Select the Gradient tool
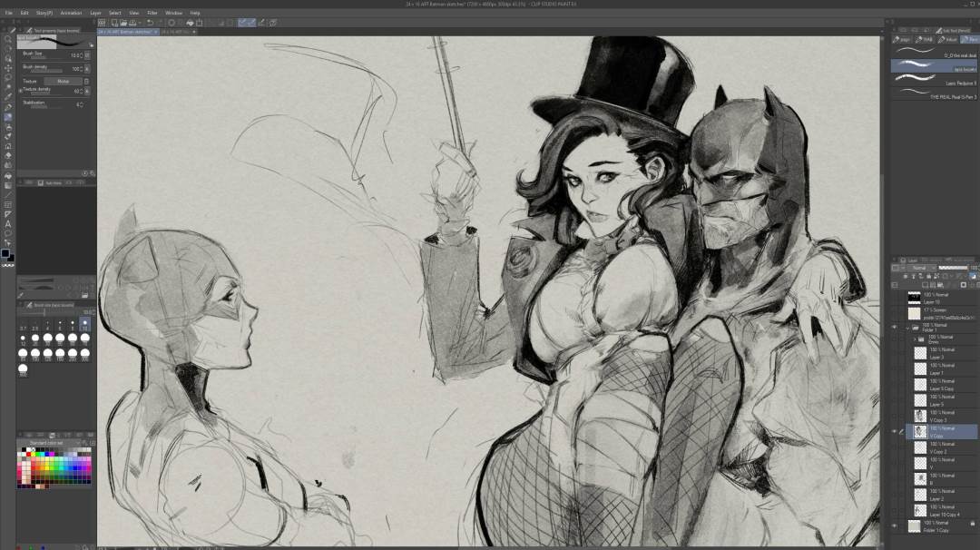The height and width of the screenshot is (550, 980). 8,185
